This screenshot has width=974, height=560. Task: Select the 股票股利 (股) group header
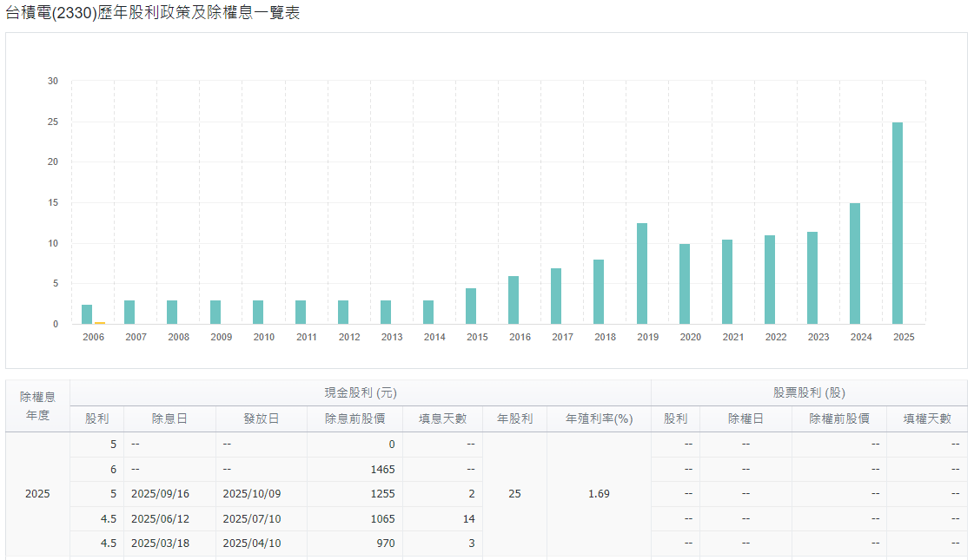[809, 393]
